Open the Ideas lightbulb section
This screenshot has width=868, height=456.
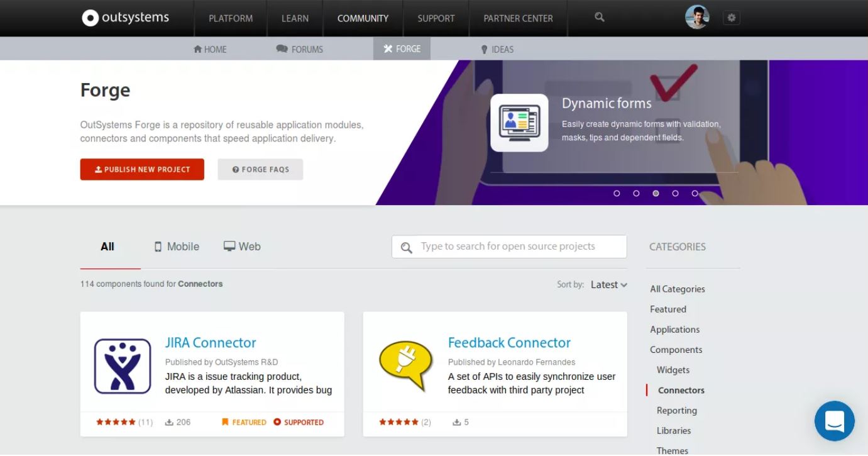coord(497,49)
